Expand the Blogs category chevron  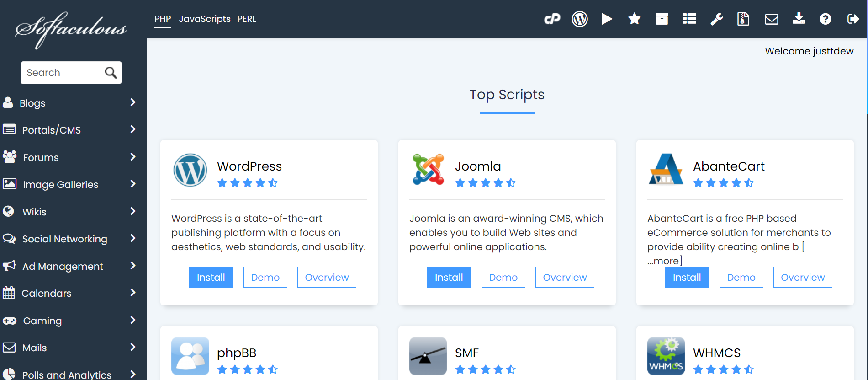coord(133,102)
